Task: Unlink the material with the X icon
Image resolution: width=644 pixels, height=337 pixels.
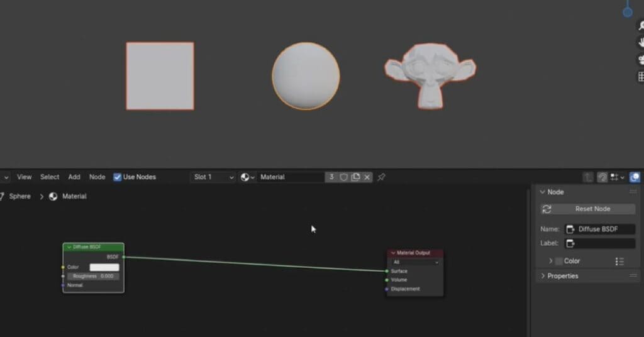Action: coord(367,177)
